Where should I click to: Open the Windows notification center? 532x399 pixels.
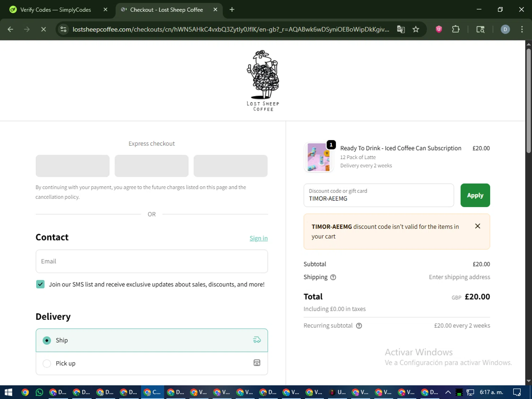point(517,392)
